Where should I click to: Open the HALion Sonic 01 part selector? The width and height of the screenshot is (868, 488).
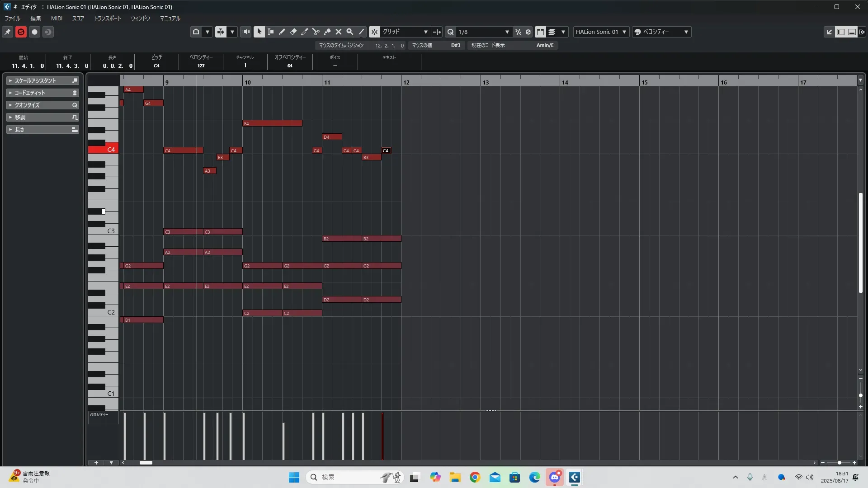click(601, 32)
